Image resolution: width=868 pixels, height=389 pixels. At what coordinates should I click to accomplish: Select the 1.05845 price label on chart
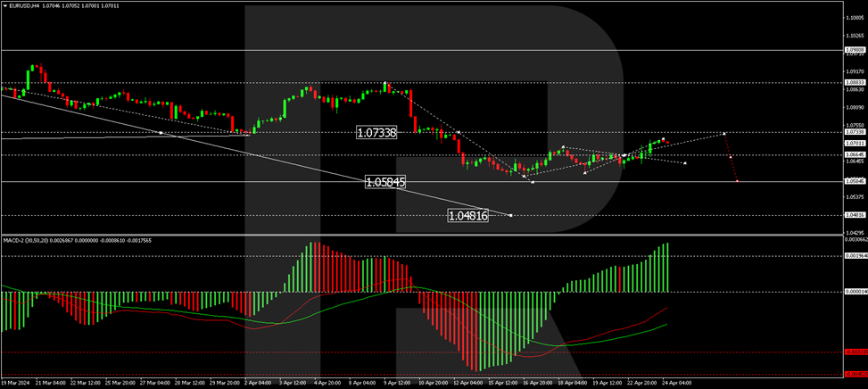tap(386, 181)
